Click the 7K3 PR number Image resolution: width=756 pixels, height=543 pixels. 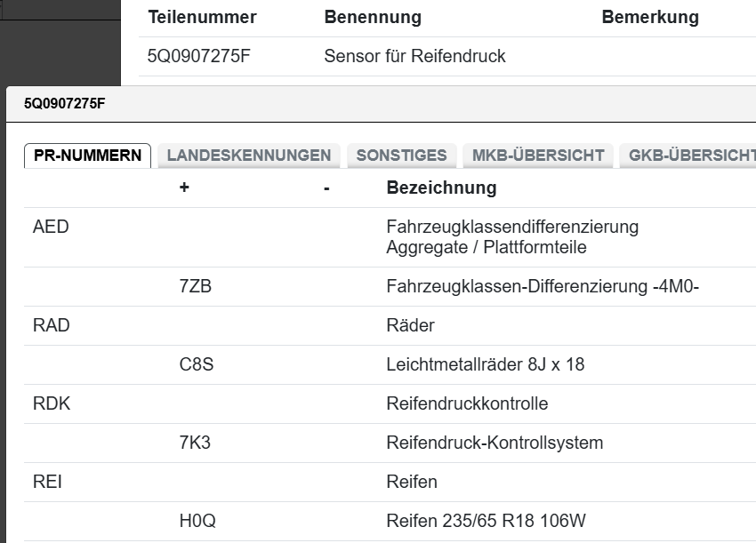(x=195, y=443)
